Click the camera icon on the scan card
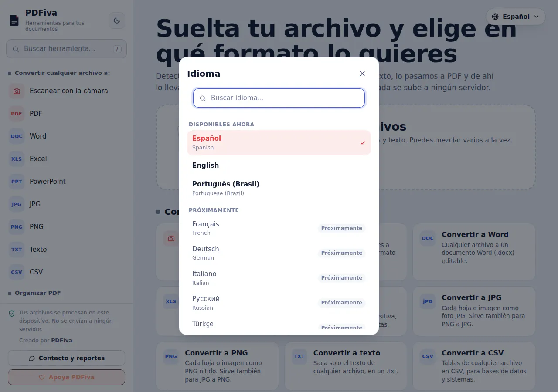 tap(171, 238)
